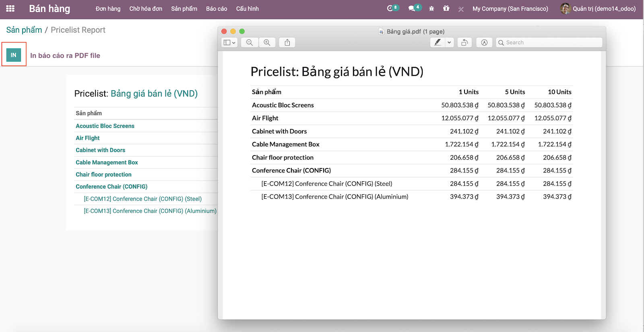Select the highlight pen tool

pos(438,43)
